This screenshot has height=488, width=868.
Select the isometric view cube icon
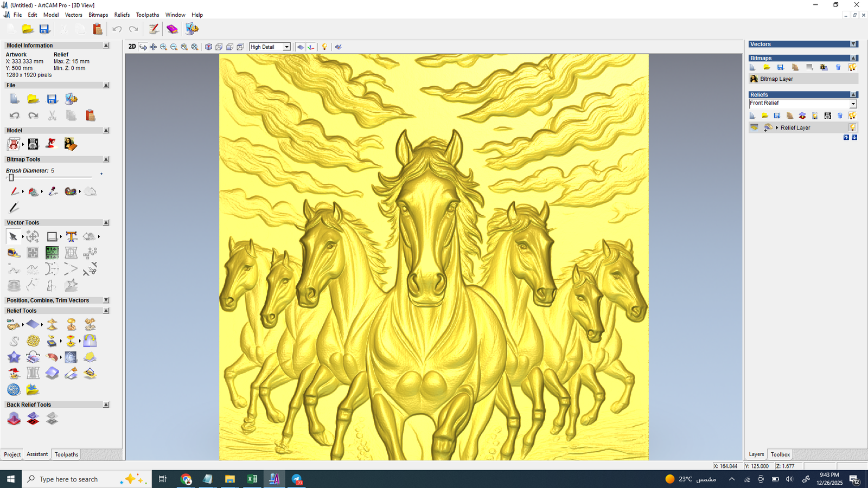click(x=208, y=47)
